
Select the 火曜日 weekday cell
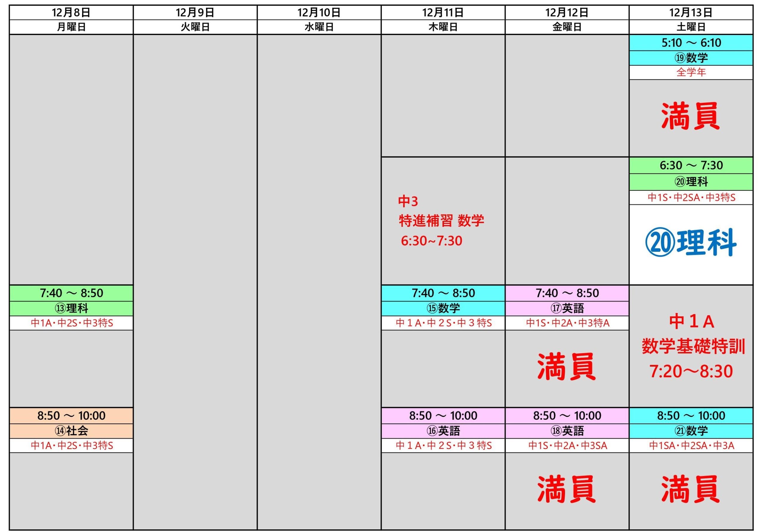[195, 27]
